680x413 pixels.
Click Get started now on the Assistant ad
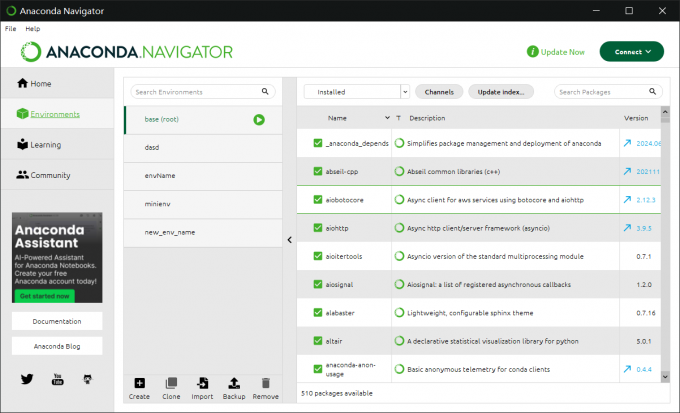[x=45, y=296]
